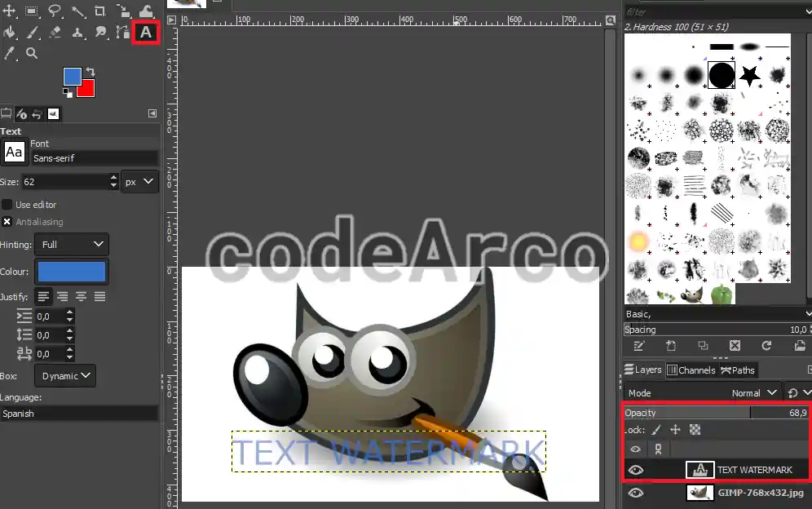Open the layer Mode dropdown set to Normal
812x509 pixels.
(702, 393)
